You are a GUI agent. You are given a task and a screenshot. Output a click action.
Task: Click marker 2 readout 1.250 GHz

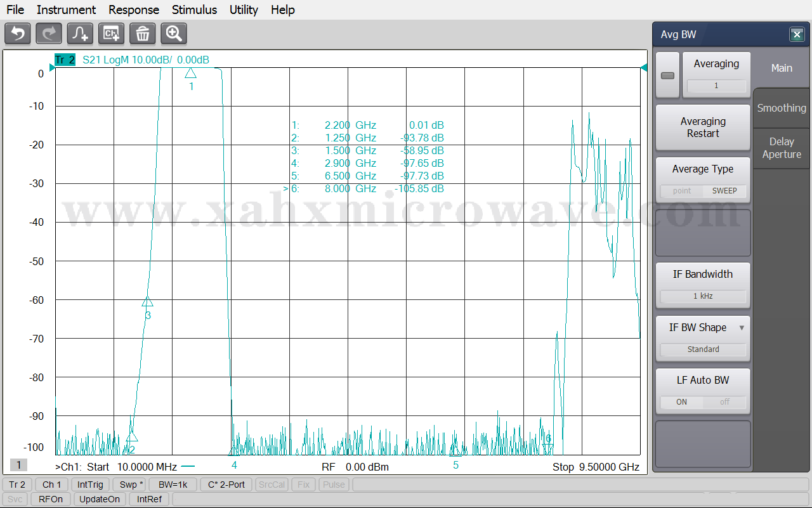tap(367, 138)
